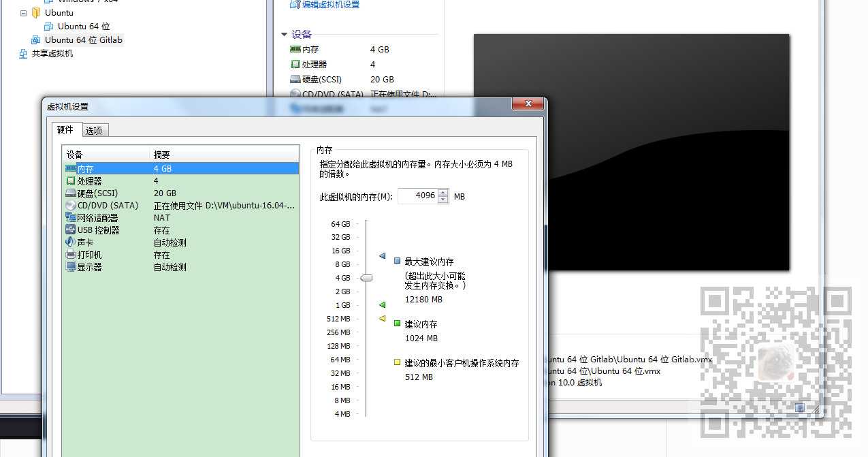Open the 编辑虚拟机设置 link

pos(331,4)
